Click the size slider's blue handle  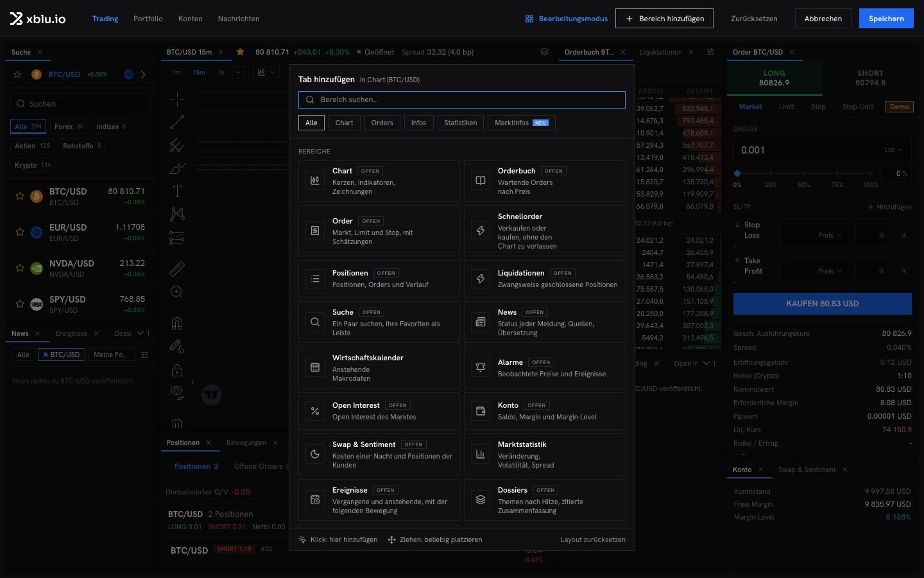coord(737,173)
